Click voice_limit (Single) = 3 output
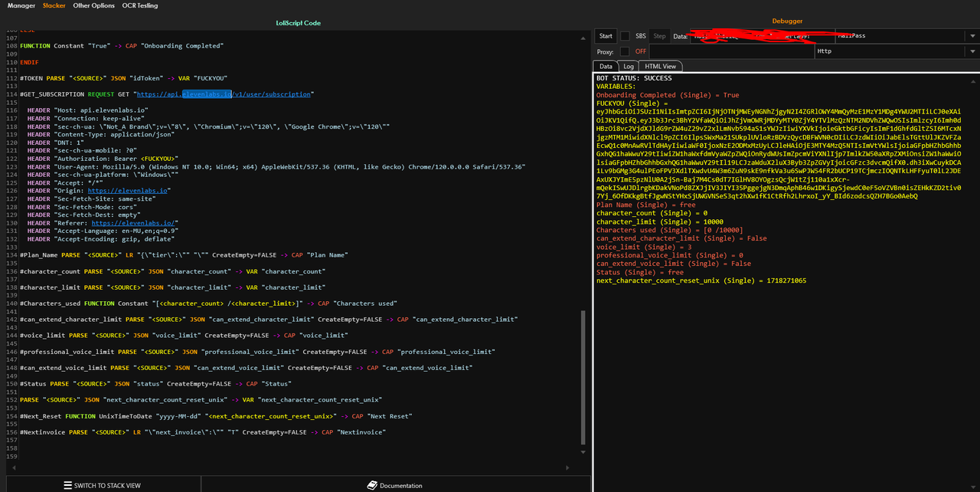The width and height of the screenshot is (980, 492). tap(644, 247)
